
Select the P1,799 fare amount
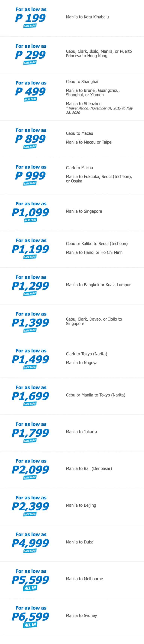pos(30,433)
